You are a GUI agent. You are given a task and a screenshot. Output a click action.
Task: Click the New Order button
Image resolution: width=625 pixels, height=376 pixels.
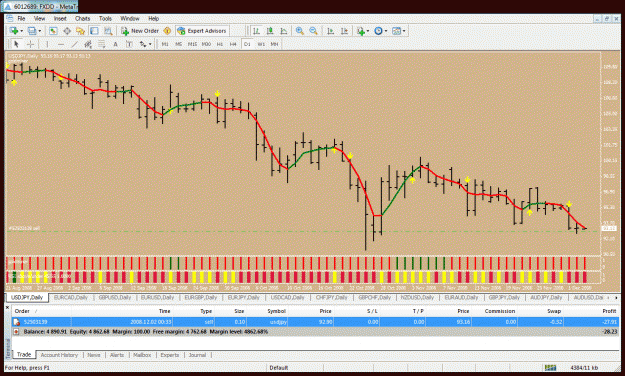(140, 31)
